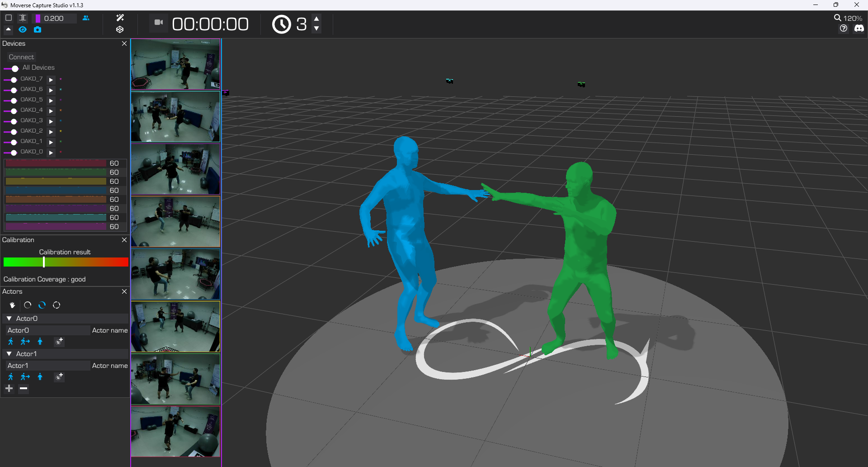Click Actor1 walking-with-arrow icon
Viewport: 868px width, 467px height.
coord(25,377)
